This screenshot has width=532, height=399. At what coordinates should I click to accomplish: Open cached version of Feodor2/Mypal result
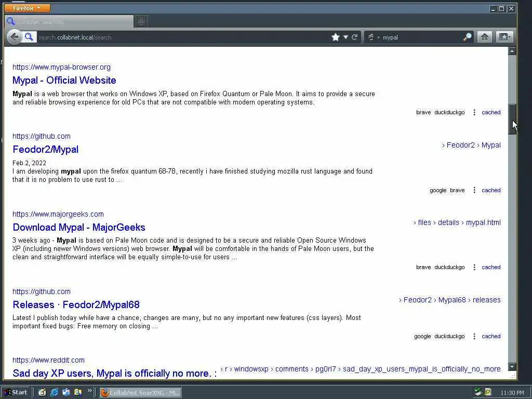point(491,190)
